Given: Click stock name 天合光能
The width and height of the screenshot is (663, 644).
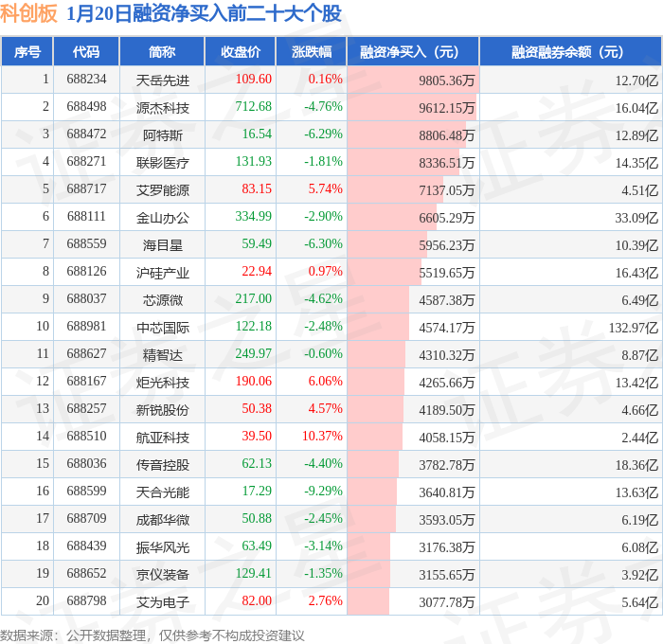Looking at the screenshot, I should [162, 492].
